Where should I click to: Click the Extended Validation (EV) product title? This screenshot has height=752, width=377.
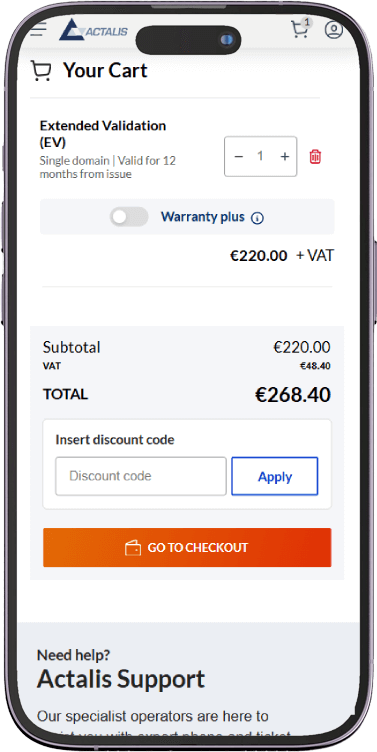tap(103, 134)
